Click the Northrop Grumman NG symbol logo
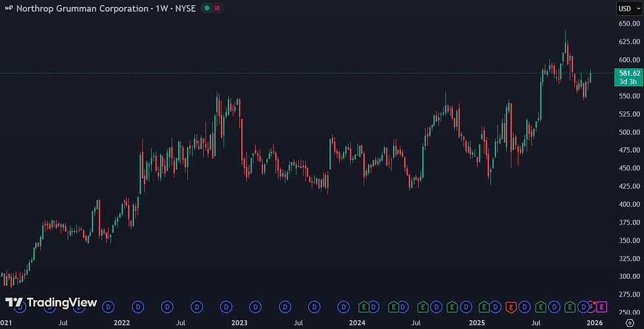 [x=8, y=8]
